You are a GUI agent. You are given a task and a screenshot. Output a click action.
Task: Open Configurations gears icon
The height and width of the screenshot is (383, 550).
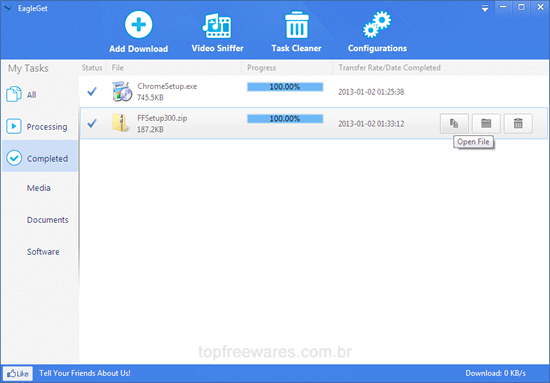point(377,25)
